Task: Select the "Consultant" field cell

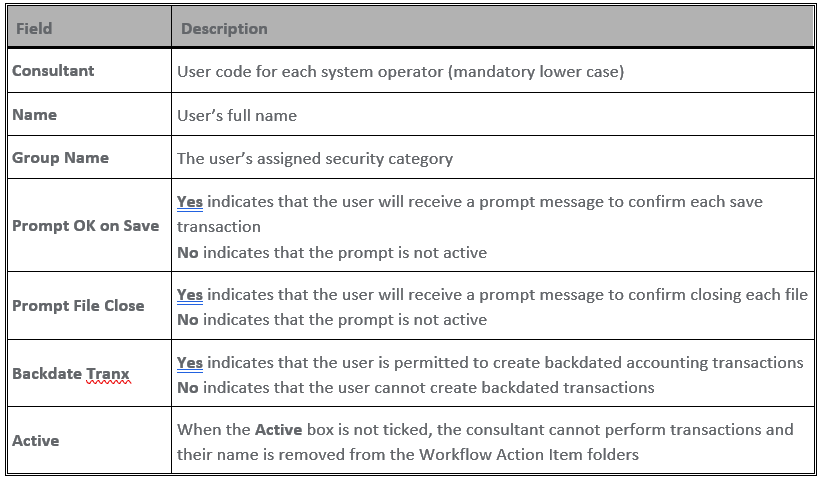Action: [53, 71]
